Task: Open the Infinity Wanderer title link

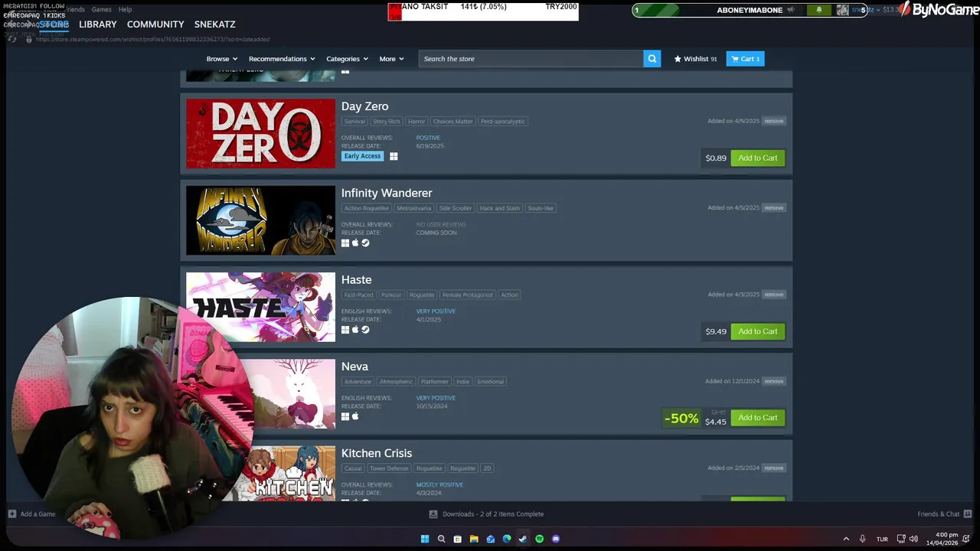Action: click(x=387, y=193)
